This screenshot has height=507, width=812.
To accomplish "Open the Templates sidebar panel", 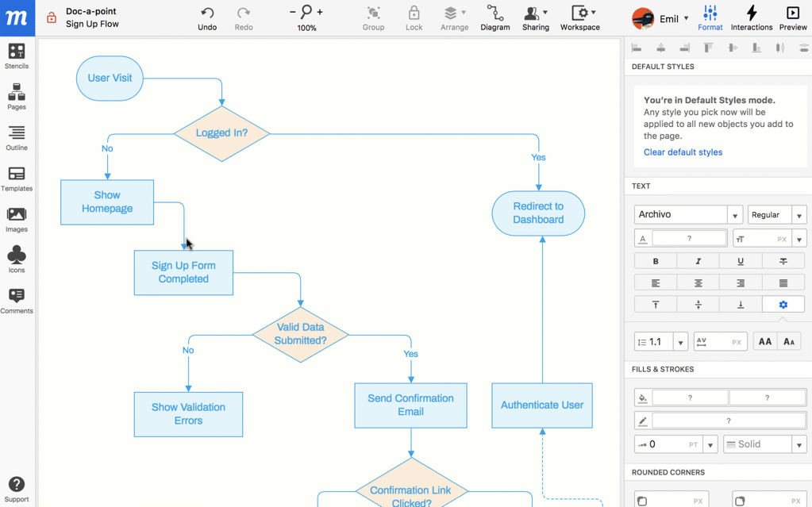I will (x=16, y=179).
